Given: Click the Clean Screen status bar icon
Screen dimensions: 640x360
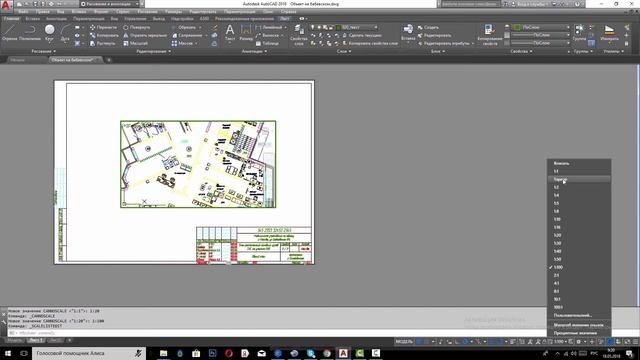Looking at the screenshot, I should (627, 341).
